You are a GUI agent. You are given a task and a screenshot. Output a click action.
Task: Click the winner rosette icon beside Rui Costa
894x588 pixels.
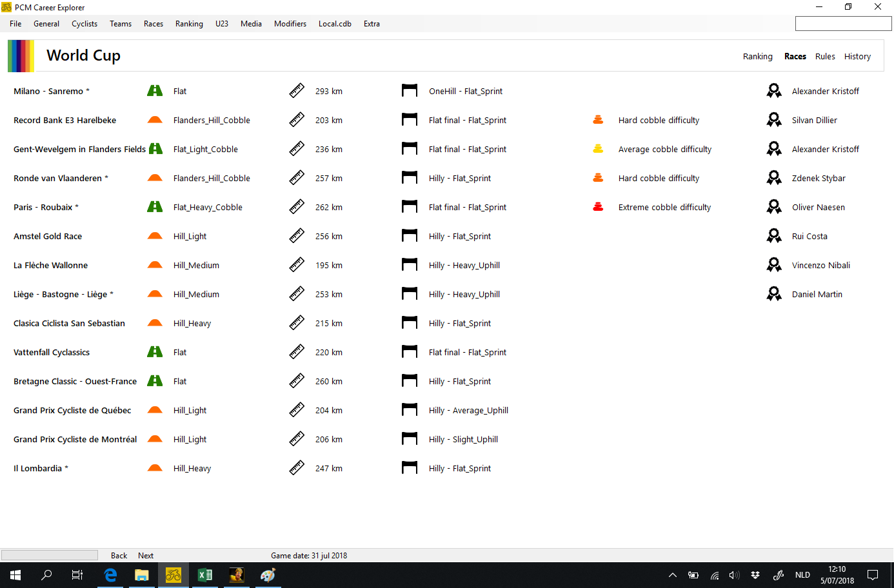point(774,236)
